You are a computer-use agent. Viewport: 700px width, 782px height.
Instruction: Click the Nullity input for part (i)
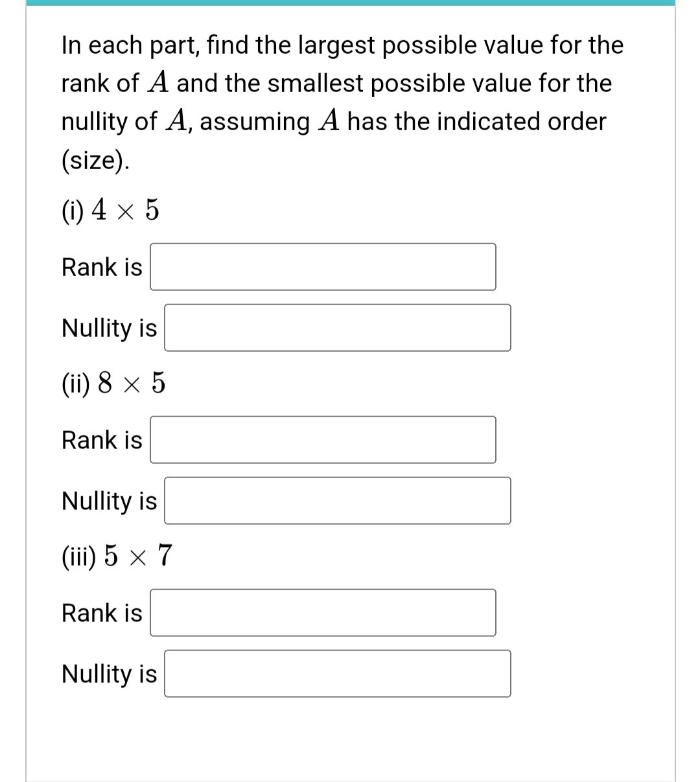(x=337, y=328)
